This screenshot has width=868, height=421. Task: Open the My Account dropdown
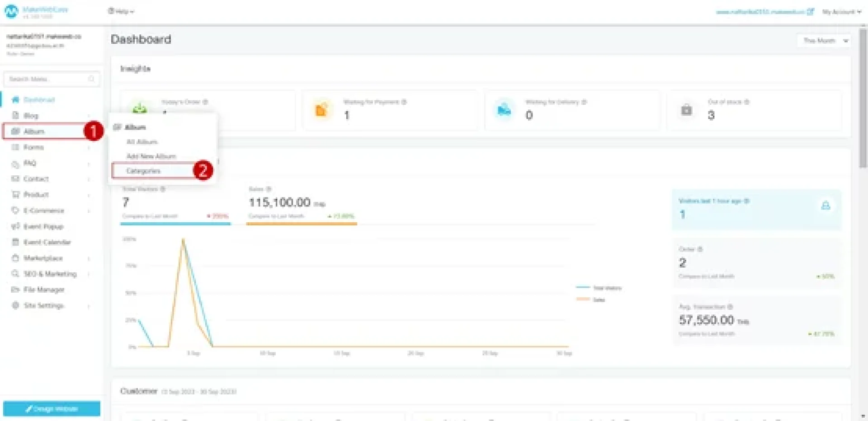[x=841, y=12]
